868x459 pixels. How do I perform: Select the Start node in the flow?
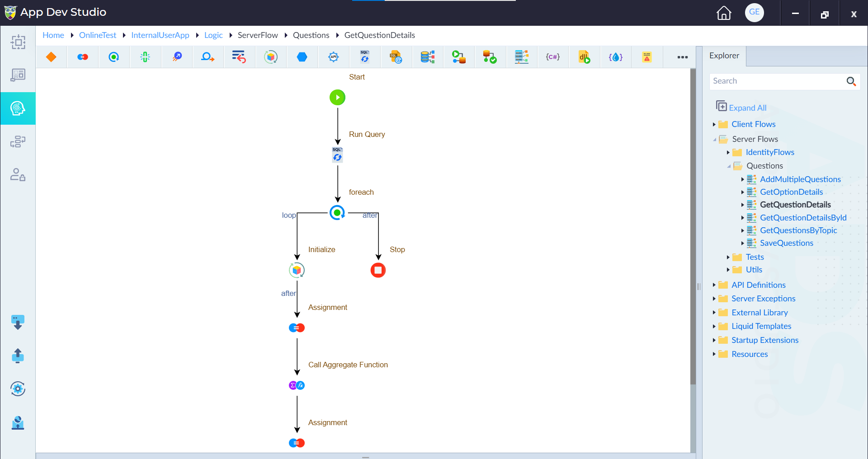coord(337,97)
